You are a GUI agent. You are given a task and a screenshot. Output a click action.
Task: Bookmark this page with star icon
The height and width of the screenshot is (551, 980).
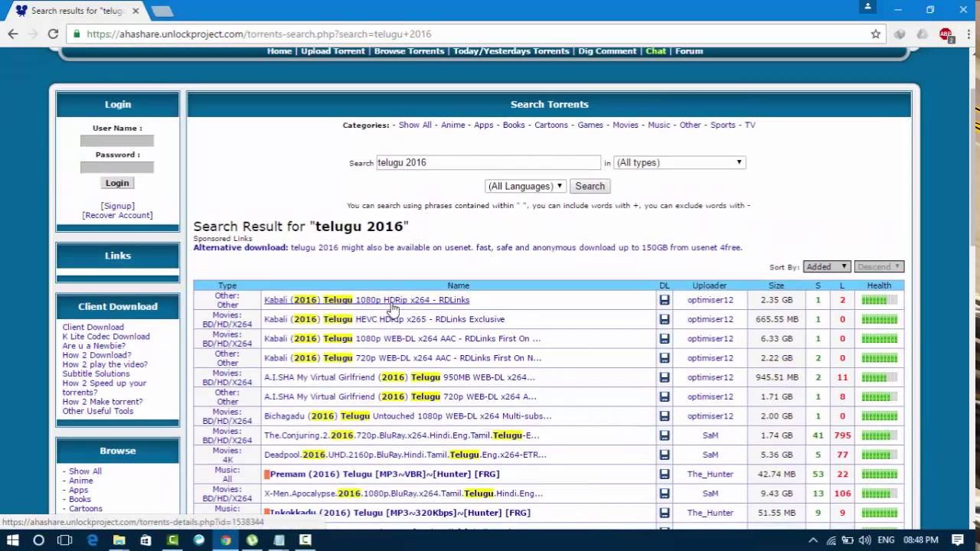876,34
